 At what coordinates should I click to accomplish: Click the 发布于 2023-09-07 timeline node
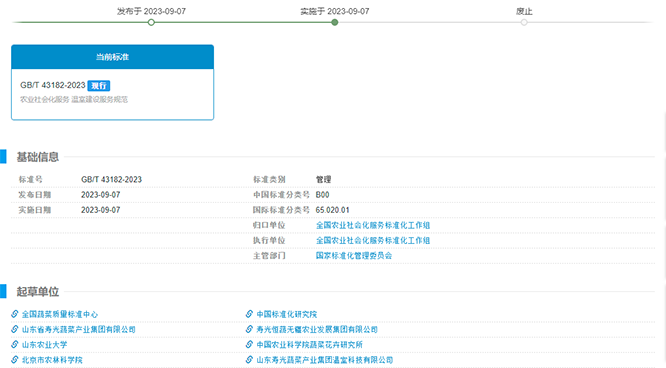tap(151, 22)
